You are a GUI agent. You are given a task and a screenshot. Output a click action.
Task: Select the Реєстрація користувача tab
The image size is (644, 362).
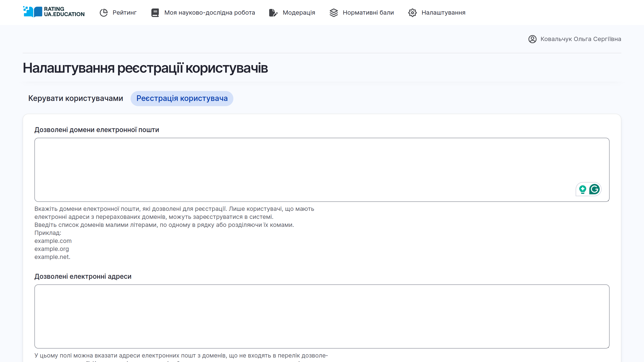(182, 98)
